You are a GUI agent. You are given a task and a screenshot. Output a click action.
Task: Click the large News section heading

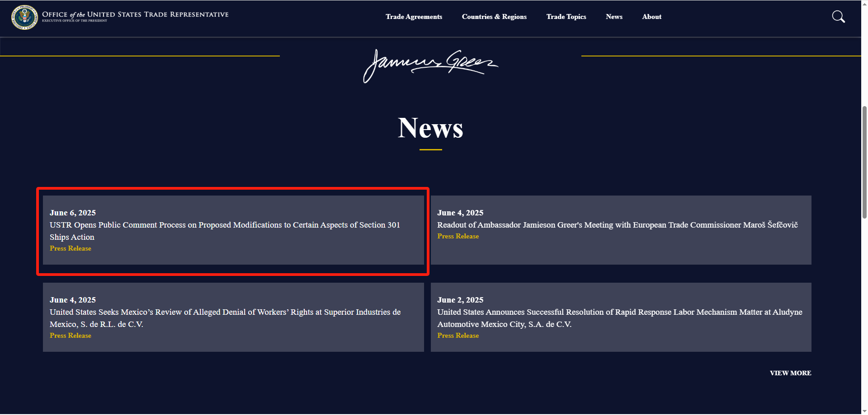coord(430,128)
